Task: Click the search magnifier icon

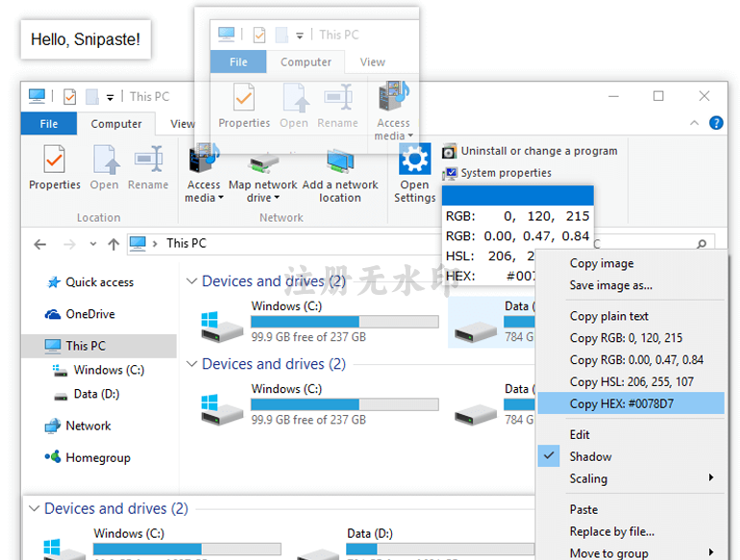Action: click(x=702, y=244)
